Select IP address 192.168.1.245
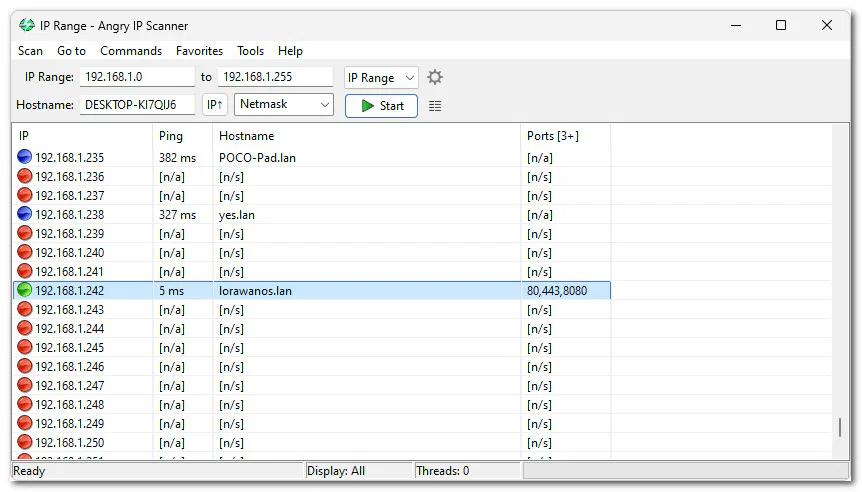 pyautogui.click(x=70, y=348)
